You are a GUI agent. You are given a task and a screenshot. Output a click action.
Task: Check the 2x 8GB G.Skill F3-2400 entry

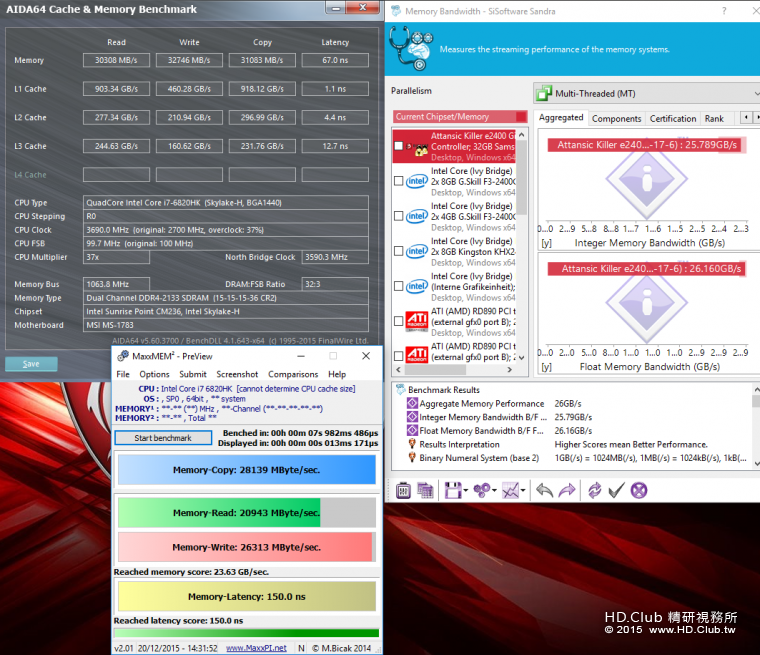tap(398, 181)
